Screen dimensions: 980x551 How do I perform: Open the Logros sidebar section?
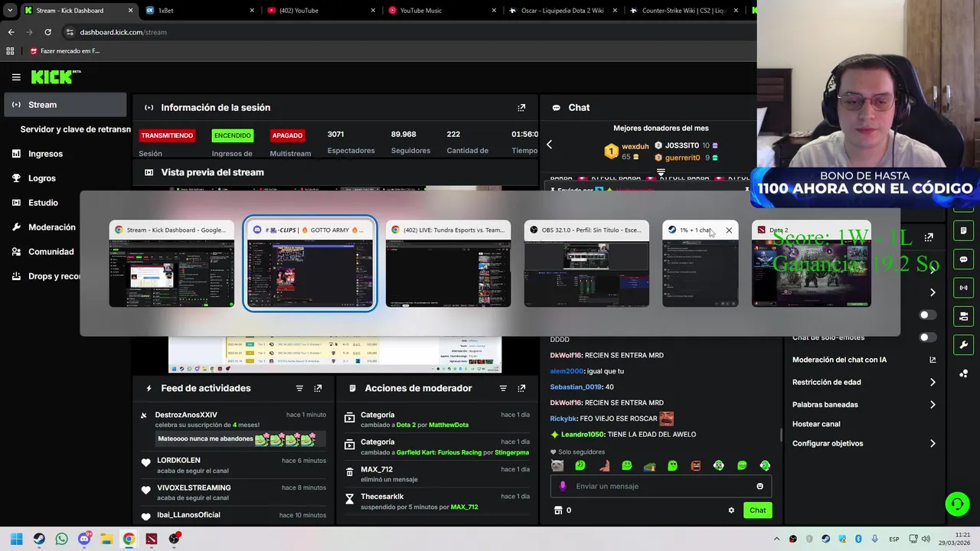[x=42, y=178]
